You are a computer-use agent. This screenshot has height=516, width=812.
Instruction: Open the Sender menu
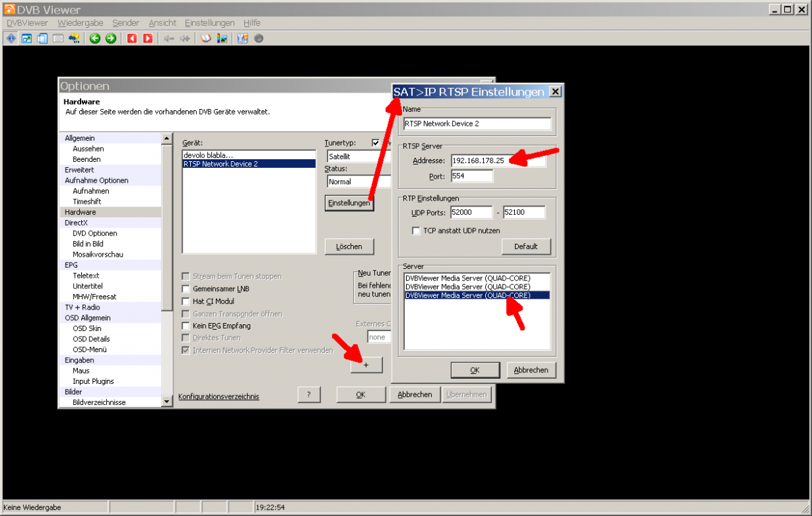click(126, 23)
